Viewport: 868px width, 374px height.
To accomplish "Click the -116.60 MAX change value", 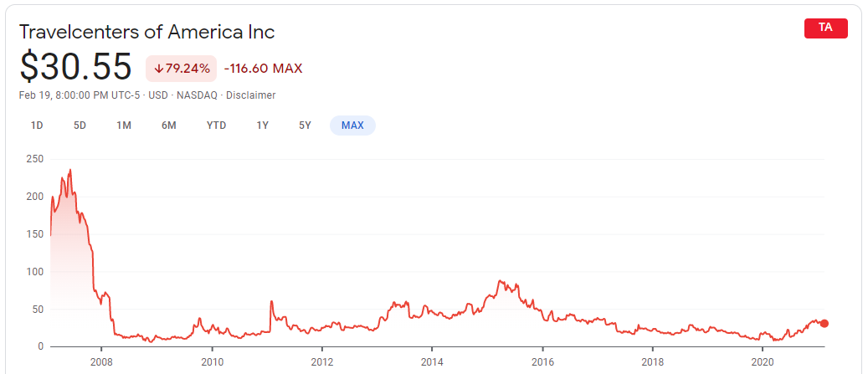I will pyautogui.click(x=263, y=69).
